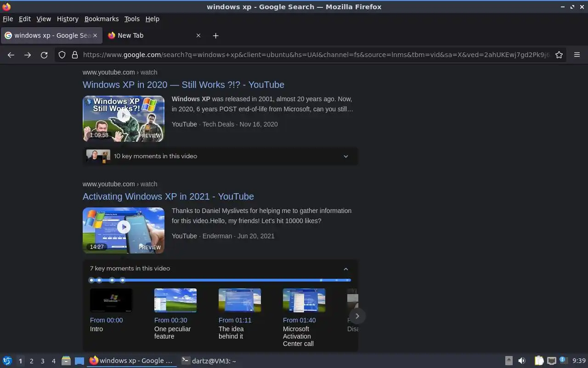Open the File menu
Viewport: 588px width, 368px height.
(x=8, y=19)
